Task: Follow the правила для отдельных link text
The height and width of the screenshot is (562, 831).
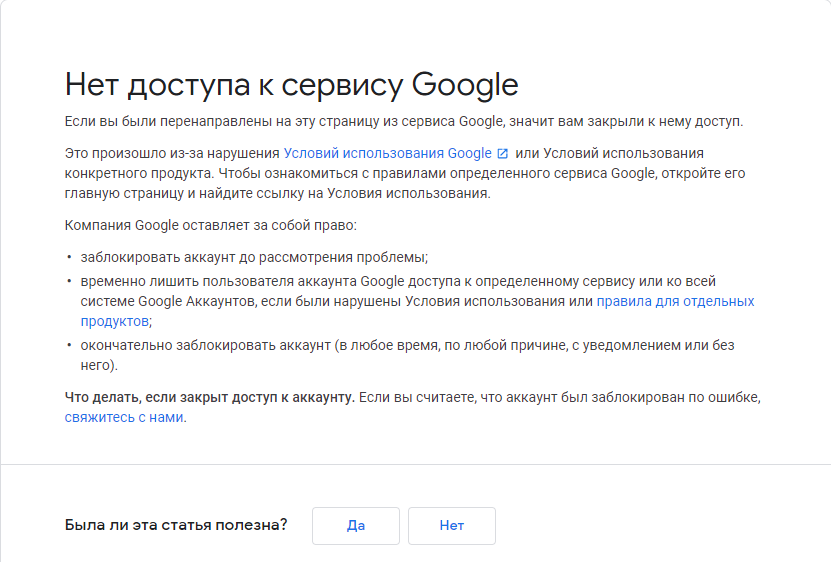Action: [x=675, y=301]
